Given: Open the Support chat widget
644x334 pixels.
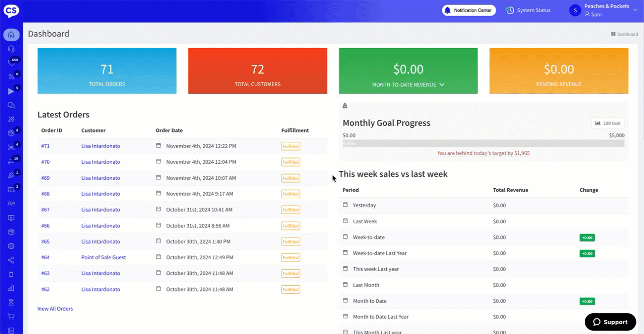Looking at the screenshot, I should point(610,322).
